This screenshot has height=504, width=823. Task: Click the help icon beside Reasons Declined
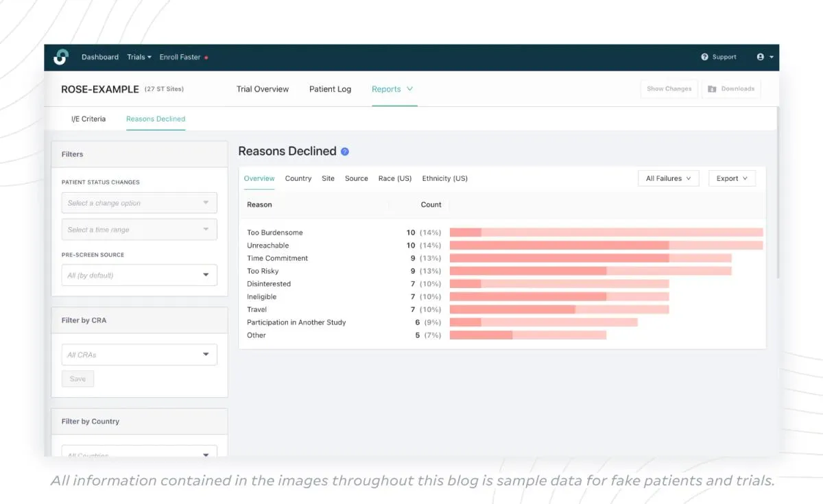tap(344, 151)
